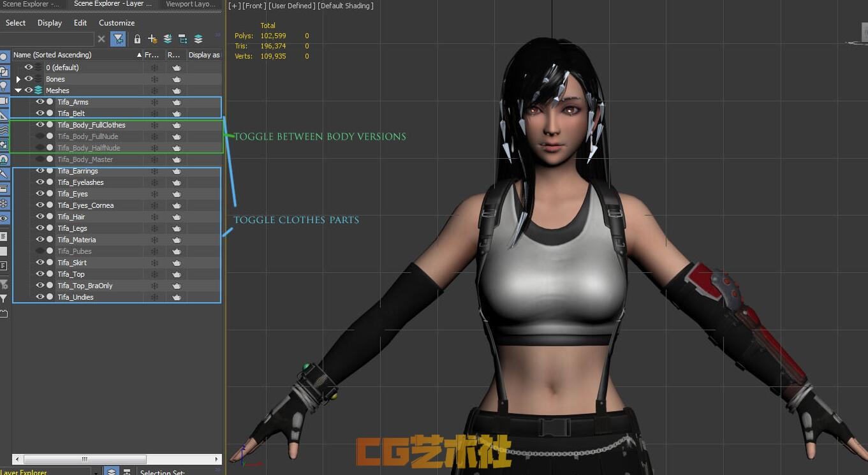Click the Display as column header
868x475 pixels.
(x=204, y=55)
